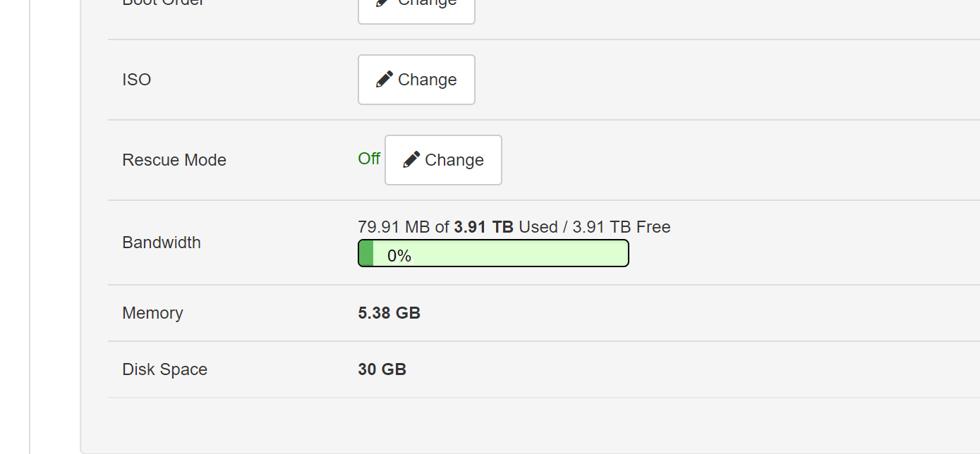Click the bold 3.91 TB total bandwidth value
Screen dimensions: 980x454
tap(483, 227)
